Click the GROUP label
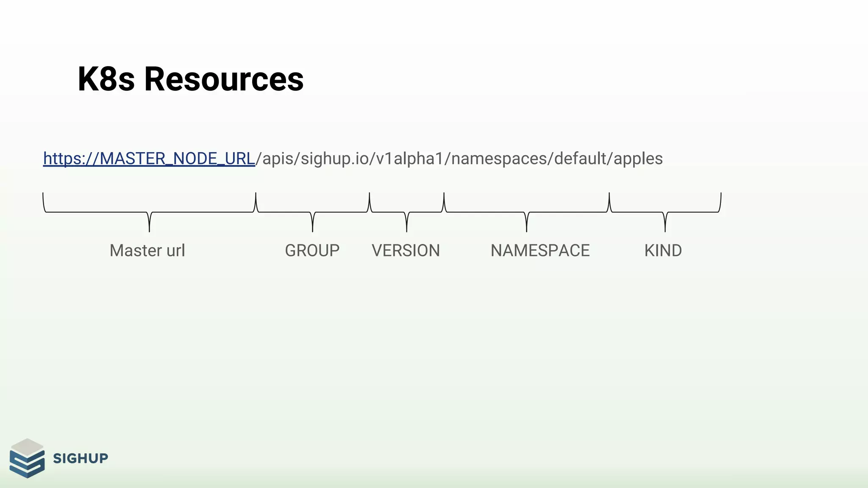The height and width of the screenshot is (488, 868). pos(312,250)
